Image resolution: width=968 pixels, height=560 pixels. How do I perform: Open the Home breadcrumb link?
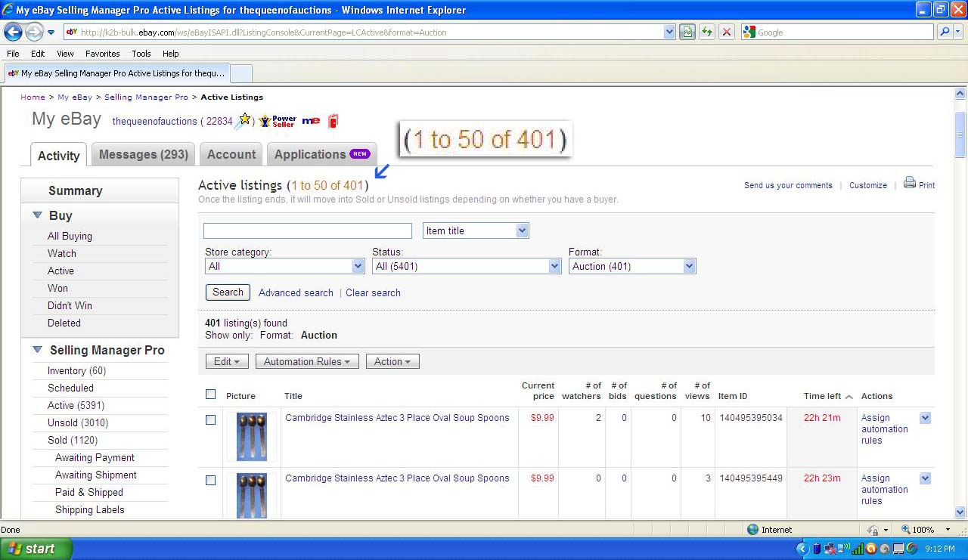tap(33, 97)
